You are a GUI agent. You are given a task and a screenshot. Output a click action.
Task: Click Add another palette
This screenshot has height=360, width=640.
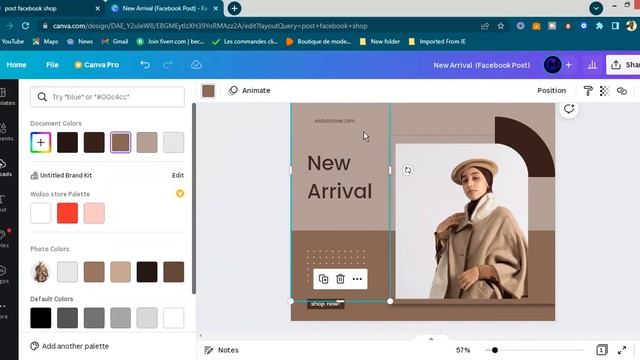pos(70,346)
